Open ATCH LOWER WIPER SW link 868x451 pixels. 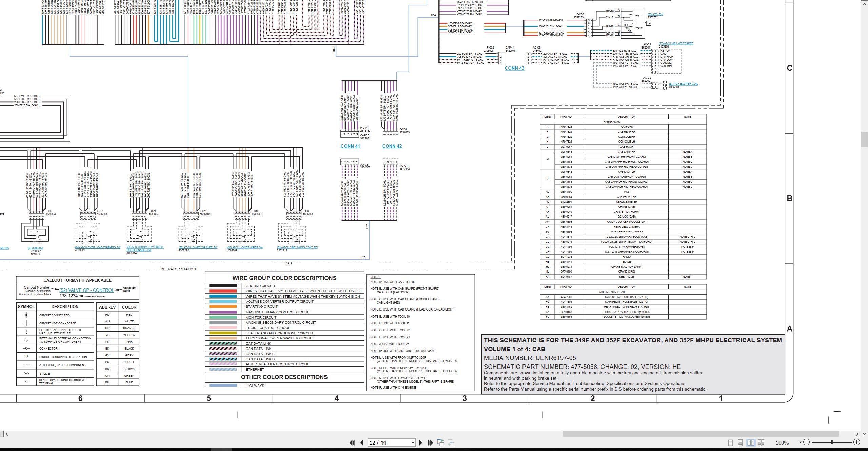point(245,247)
